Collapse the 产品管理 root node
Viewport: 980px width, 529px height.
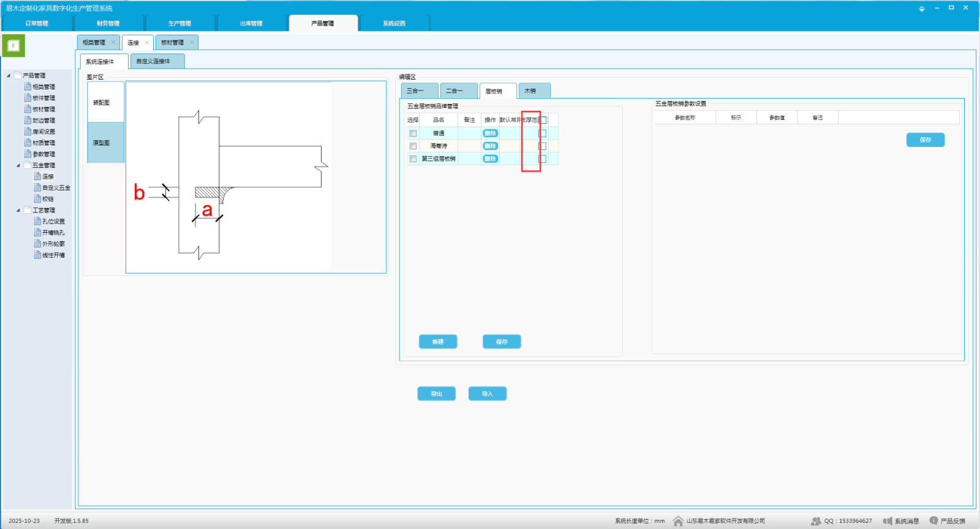[x=9, y=75]
